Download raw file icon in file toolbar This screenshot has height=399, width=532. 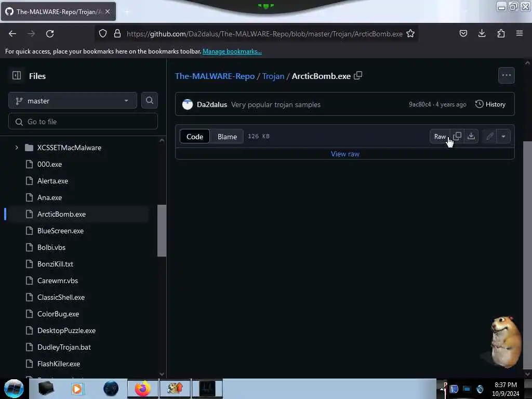471,136
